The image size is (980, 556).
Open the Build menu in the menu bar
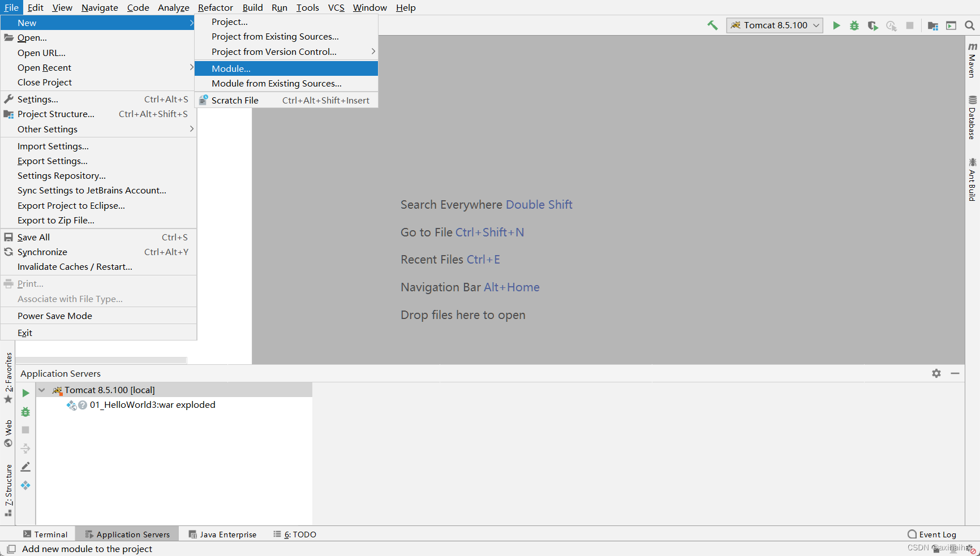[252, 7]
